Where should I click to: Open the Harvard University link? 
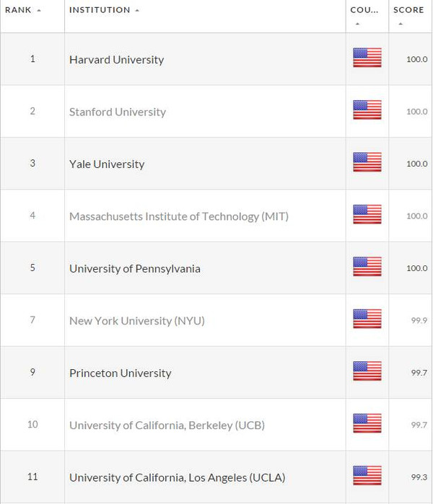point(116,60)
